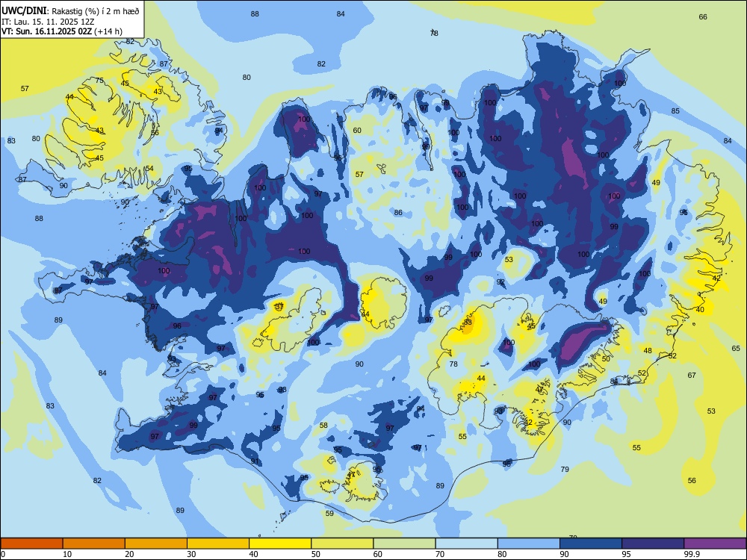Image resolution: width=747 pixels, height=560 pixels.
Task: Click the 58 humidity value on the map
Action: [x=323, y=426]
